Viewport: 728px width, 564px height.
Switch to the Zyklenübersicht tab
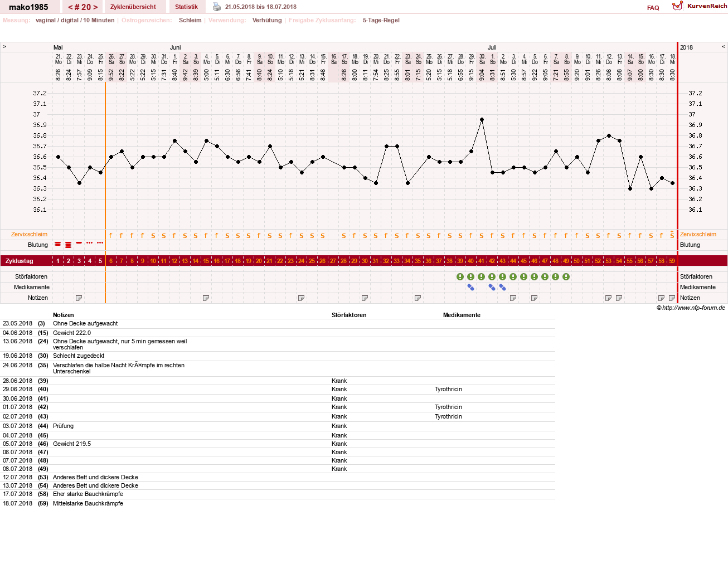[133, 7]
